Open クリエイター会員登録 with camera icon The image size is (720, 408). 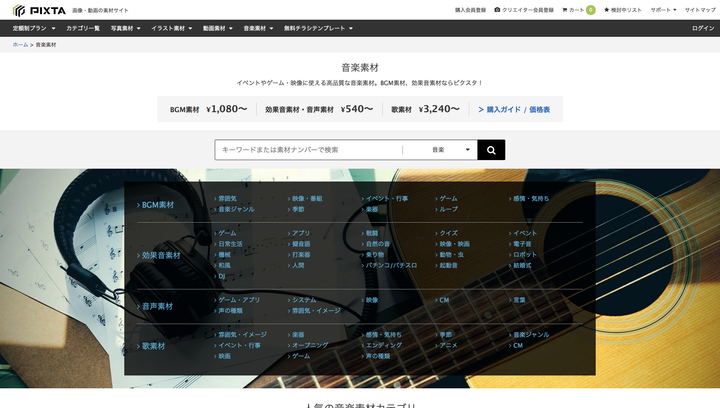524,10
